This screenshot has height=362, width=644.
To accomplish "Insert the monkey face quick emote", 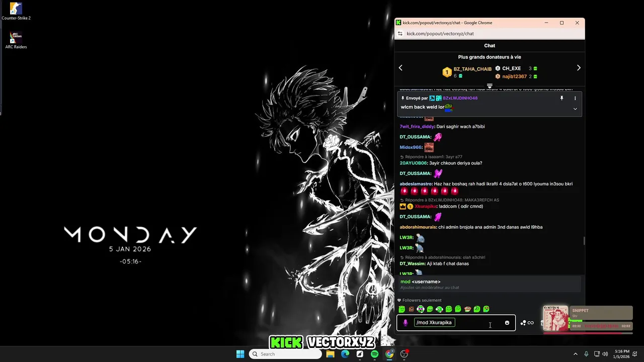I will pos(467,309).
